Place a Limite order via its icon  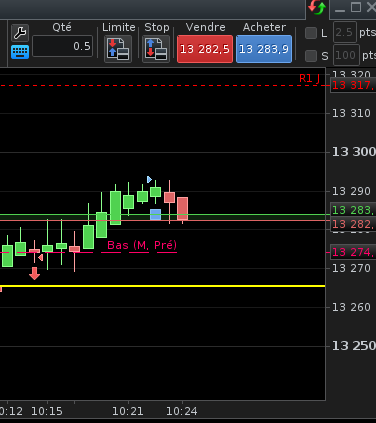pyautogui.click(x=118, y=49)
